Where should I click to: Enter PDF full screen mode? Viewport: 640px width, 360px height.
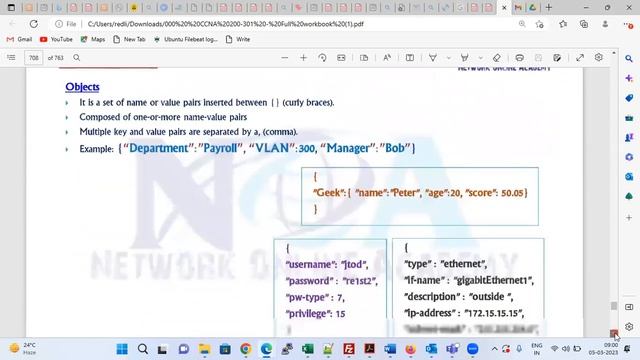click(x=580, y=58)
